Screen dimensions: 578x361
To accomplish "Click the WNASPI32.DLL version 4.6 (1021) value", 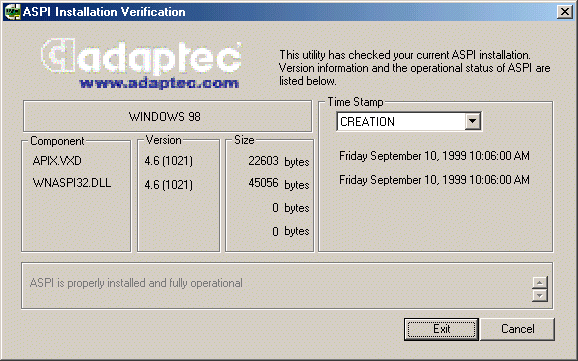I will point(168,184).
